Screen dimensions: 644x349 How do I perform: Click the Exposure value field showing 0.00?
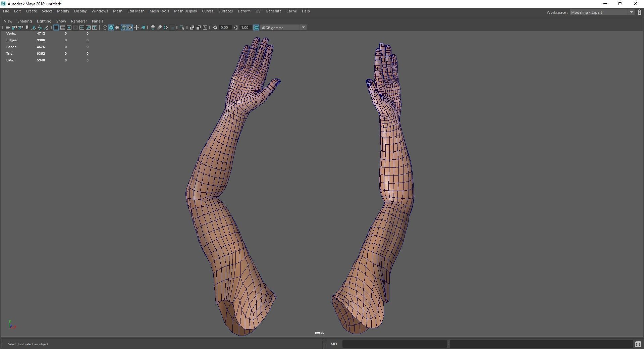point(225,28)
